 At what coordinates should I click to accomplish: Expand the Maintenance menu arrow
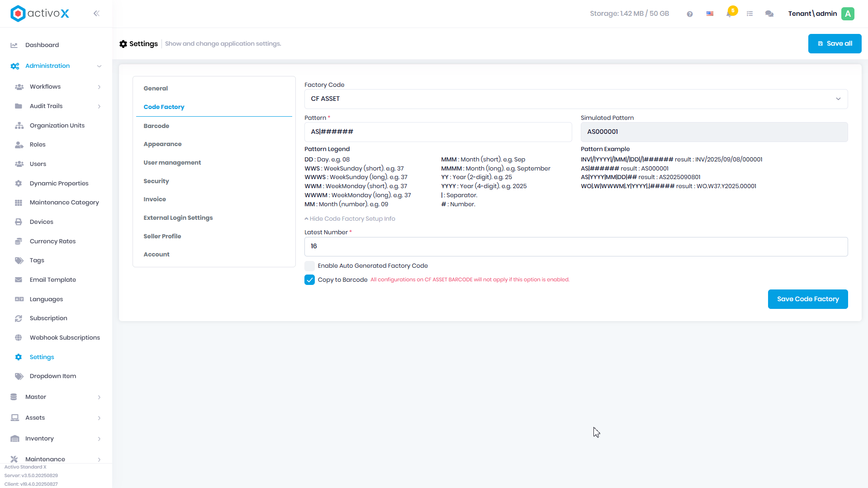click(x=99, y=460)
